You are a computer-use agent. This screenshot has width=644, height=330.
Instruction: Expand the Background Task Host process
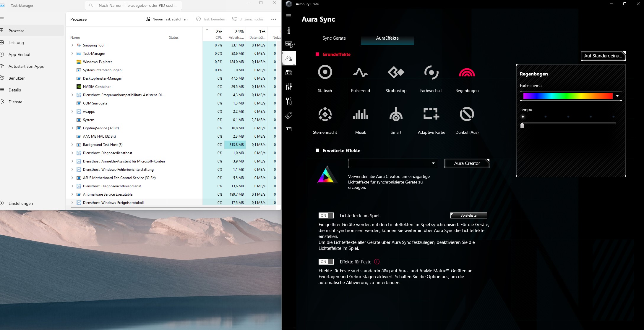72,145
